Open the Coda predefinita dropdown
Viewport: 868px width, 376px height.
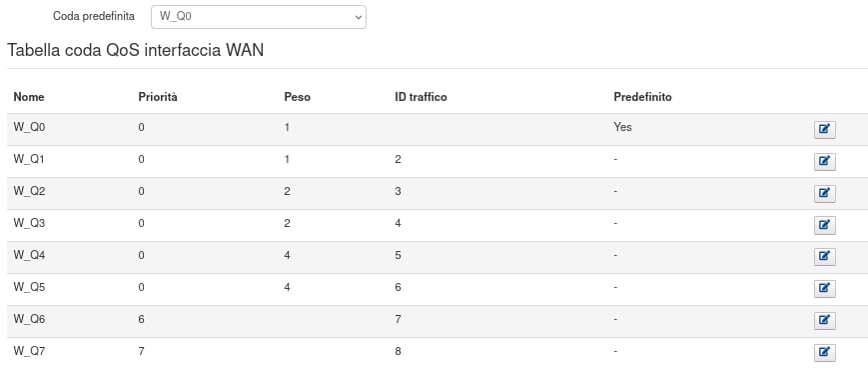[259, 17]
